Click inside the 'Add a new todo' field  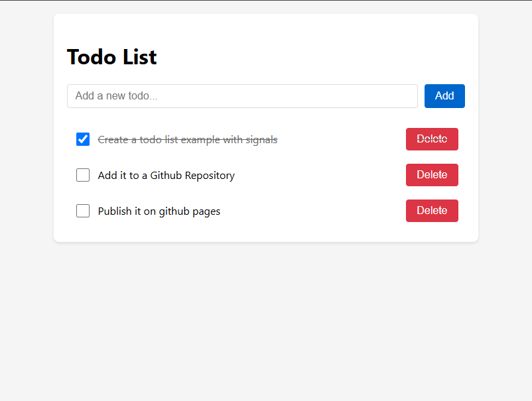242,95
